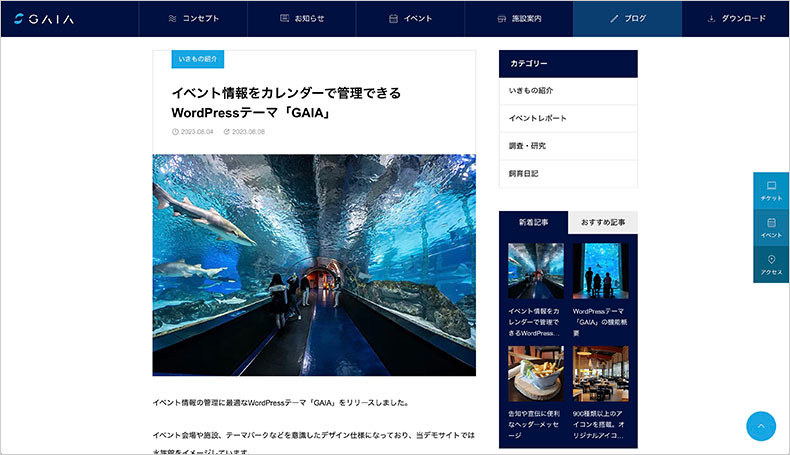Screen dimensions: 790x455
Task: Open the お知らせ menu item
Action: point(302,19)
